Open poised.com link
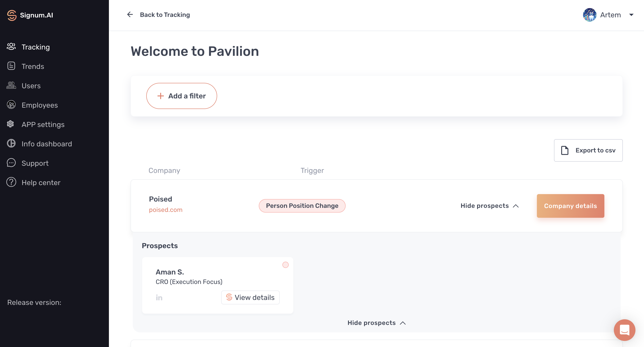Image resolution: width=644 pixels, height=347 pixels. coord(166,210)
